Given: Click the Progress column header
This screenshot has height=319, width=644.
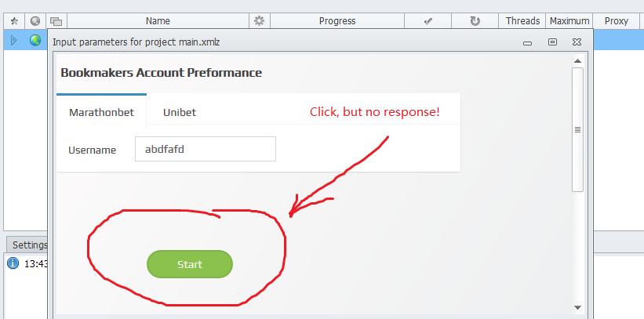Looking at the screenshot, I should [337, 21].
